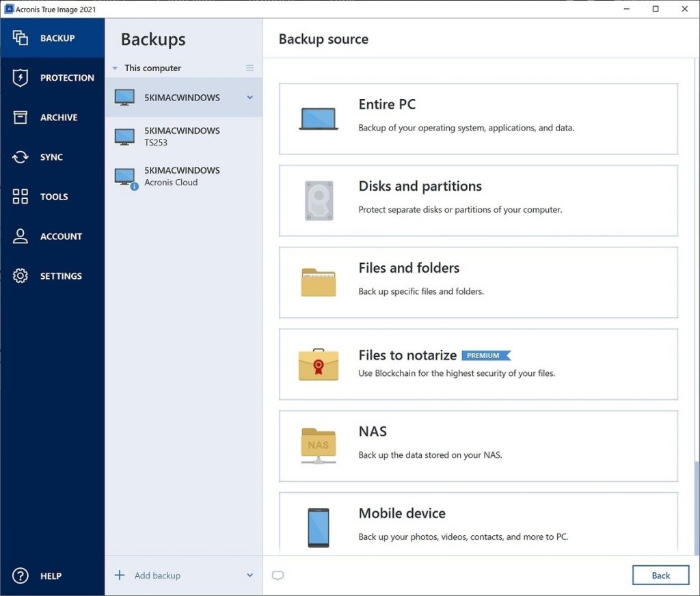Open the Tools grid icon
This screenshot has height=596, width=700.
[19, 196]
